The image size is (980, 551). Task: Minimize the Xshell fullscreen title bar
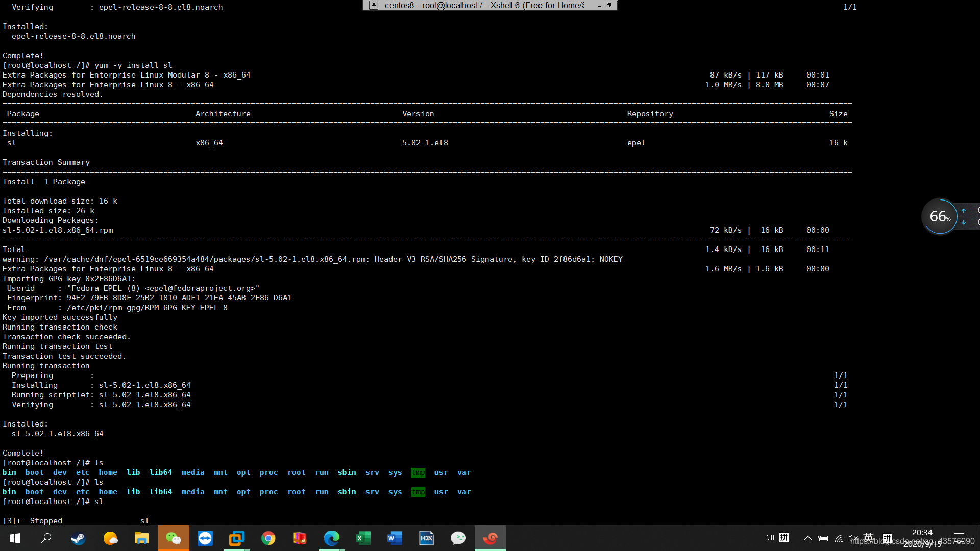pos(599,6)
